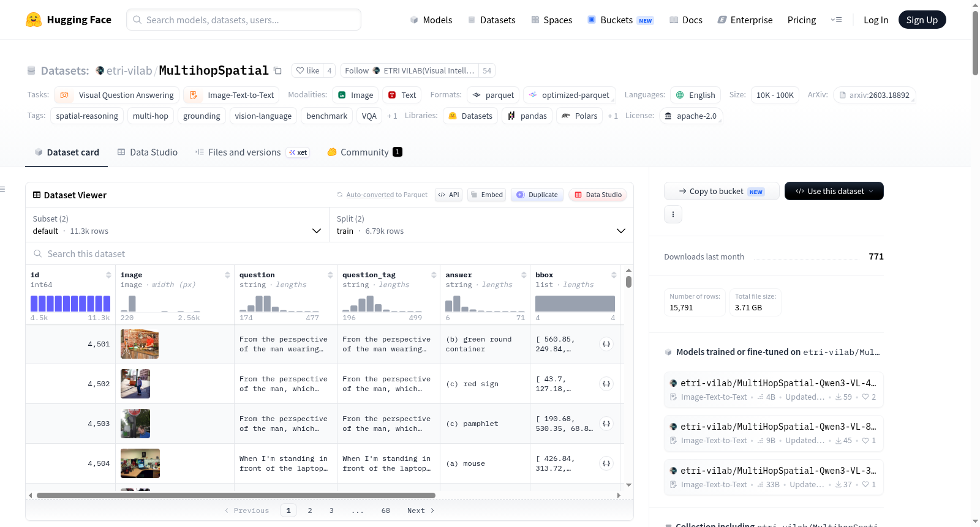Open Docs in the top navigation

point(685,20)
